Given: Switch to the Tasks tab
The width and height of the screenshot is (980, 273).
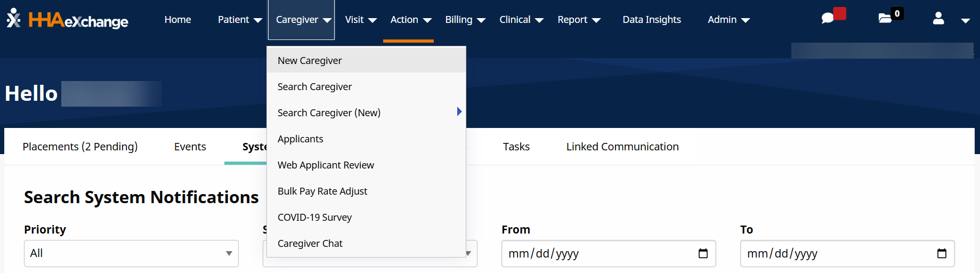Looking at the screenshot, I should 516,147.
